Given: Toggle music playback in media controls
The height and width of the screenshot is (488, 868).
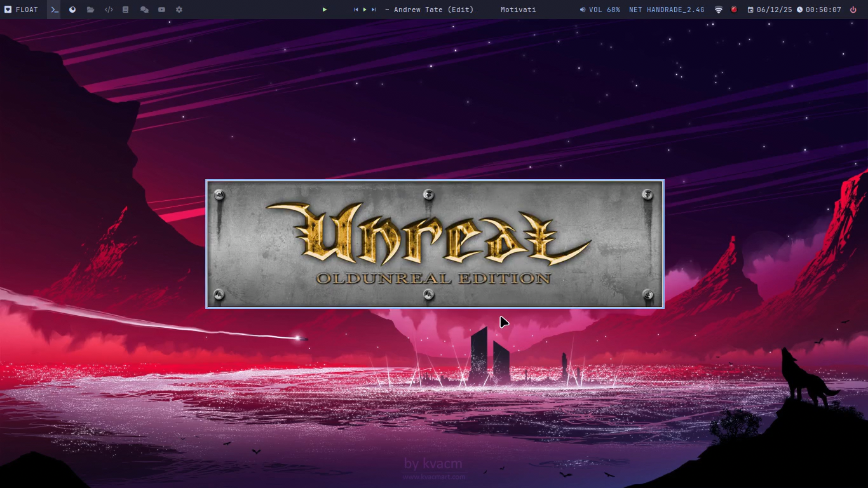Looking at the screenshot, I should tap(365, 10).
